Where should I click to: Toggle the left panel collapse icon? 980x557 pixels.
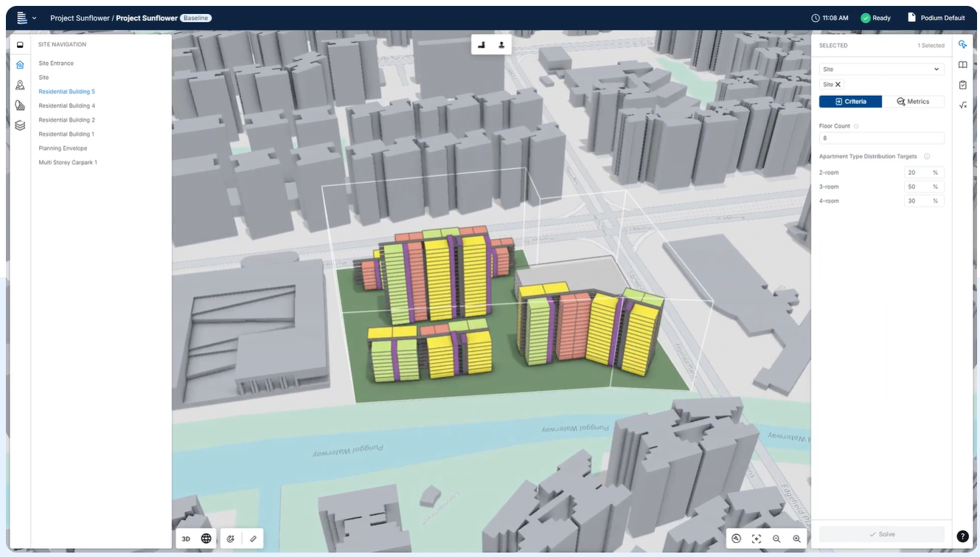click(x=20, y=44)
